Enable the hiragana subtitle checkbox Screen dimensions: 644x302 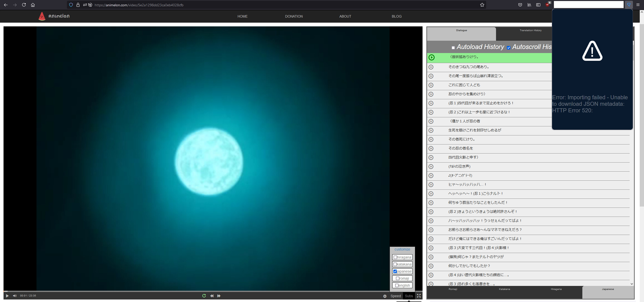[395, 257]
